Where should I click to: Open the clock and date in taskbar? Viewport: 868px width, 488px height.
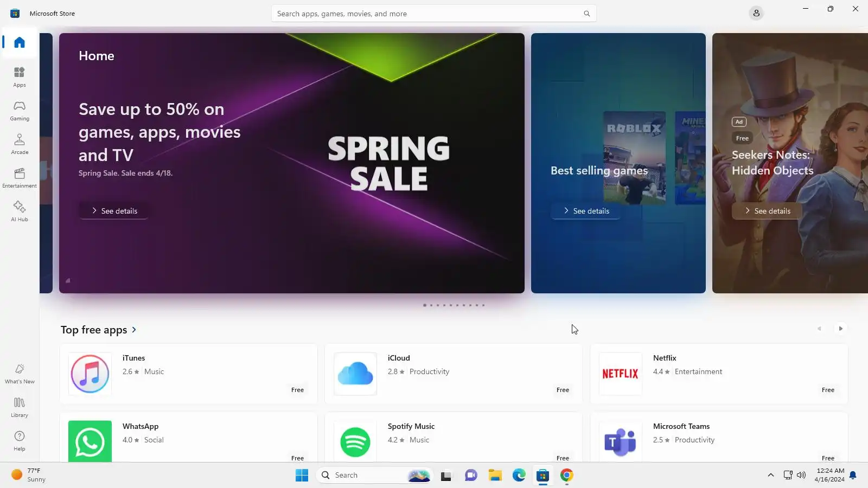(x=829, y=476)
